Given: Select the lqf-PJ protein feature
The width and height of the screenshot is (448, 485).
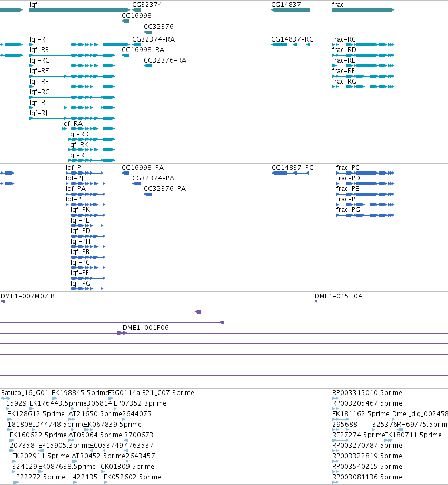Looking at the screenshot, I should [x=85, y=184].
